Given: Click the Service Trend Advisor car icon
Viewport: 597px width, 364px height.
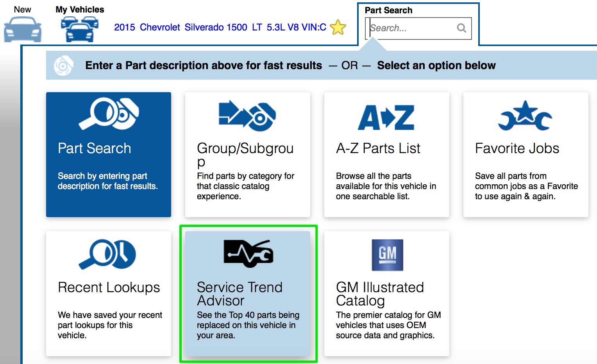Looking at the screenshot, I should [248, 254].
